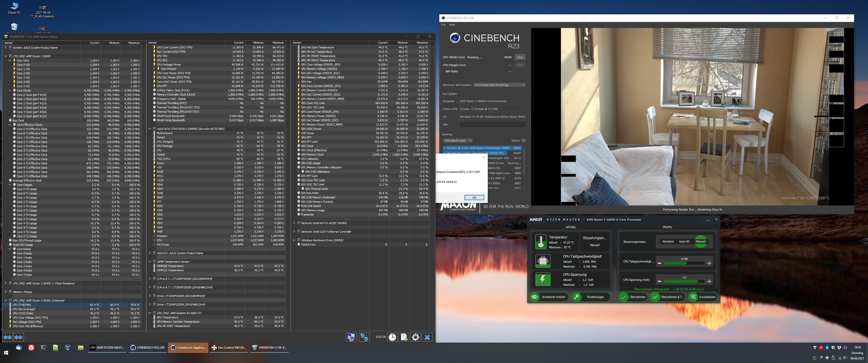Increase CPU Taktgeschwindigkeit with plus button
Image resolution: width=868 pixels, height=363 pixels.
click(x=709, y=263)
